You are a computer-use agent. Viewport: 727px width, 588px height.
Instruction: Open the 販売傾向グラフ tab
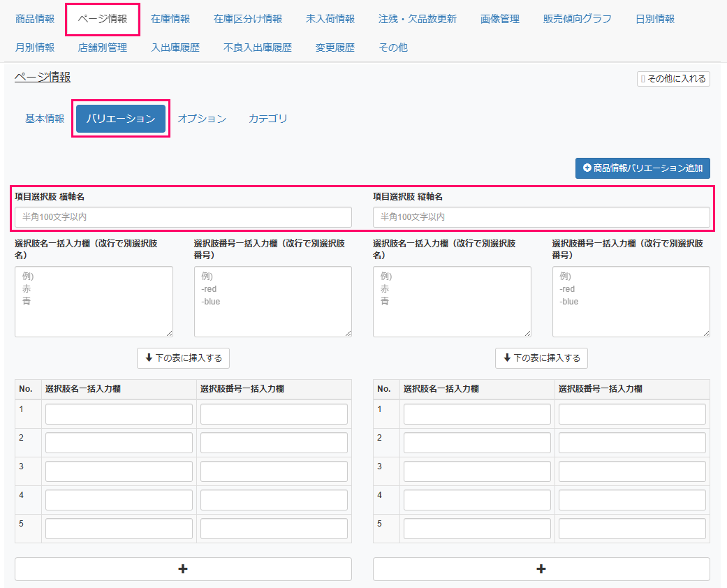coord(578,19)
